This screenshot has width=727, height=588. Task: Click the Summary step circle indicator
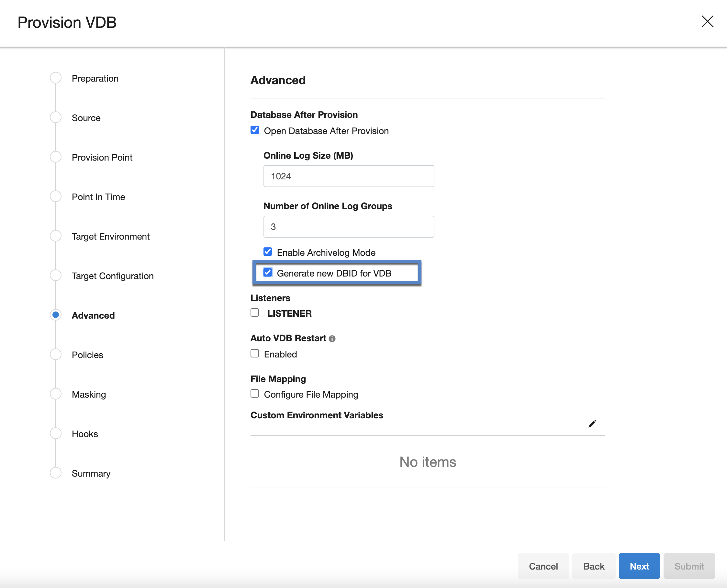pos(56,472)
